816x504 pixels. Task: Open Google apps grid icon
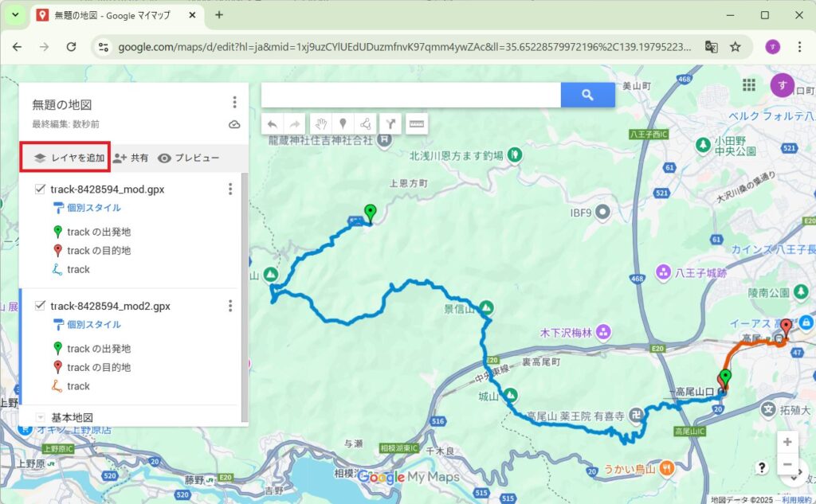pyautogui.click(x=749, y=84)
